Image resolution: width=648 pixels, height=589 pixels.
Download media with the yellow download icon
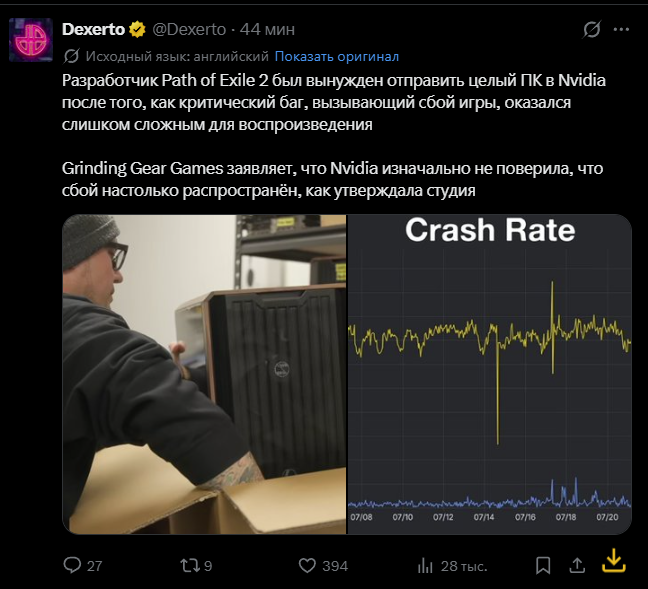click(614, 561)
